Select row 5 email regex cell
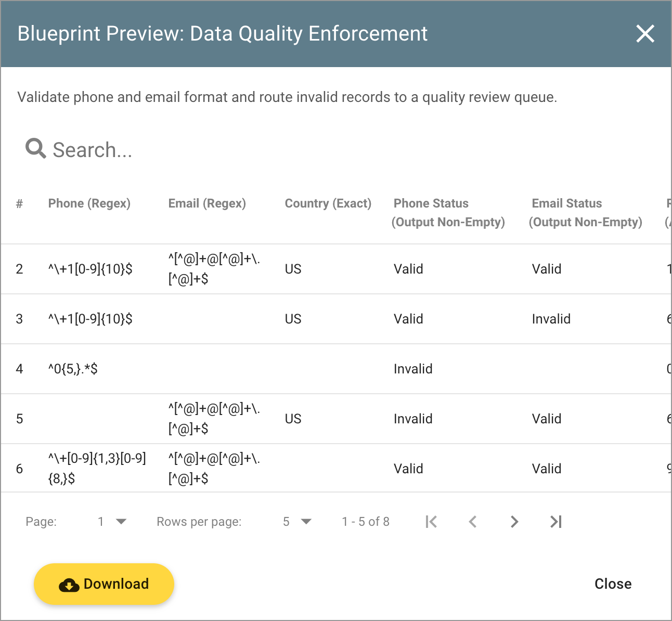Image resolution: width=672 pixels, height=621 pixels. click(x=214, y=419)
